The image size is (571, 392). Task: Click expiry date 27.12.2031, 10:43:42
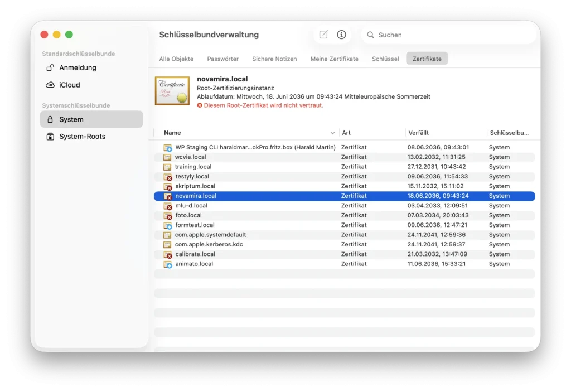[437, 167]
